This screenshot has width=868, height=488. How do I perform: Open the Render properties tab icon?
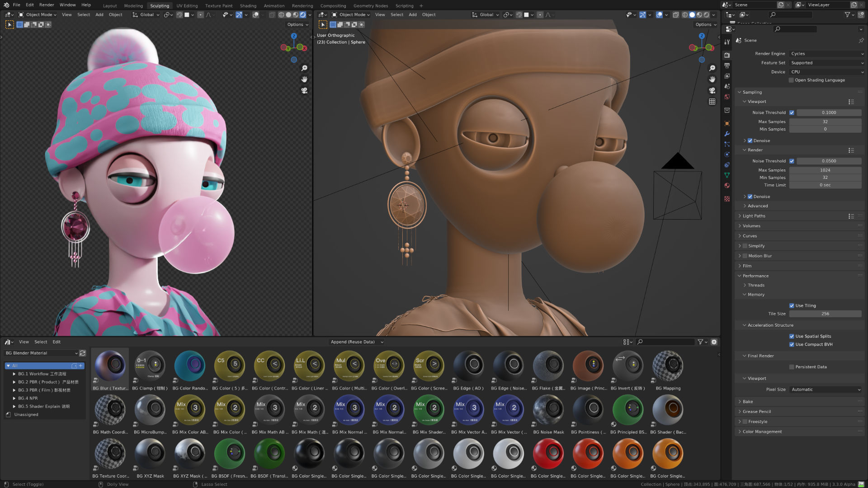tap(727, 55)
